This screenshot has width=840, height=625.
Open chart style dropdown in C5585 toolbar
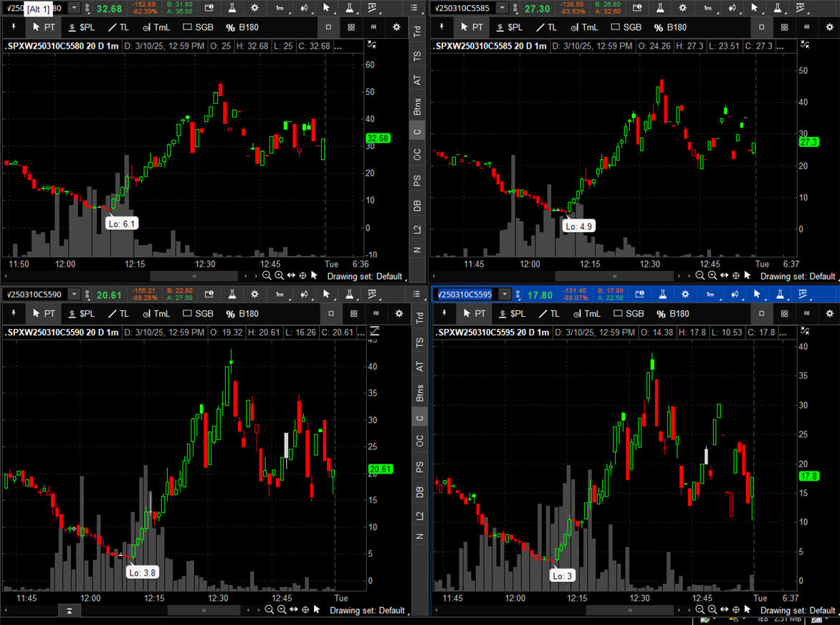[x=732, y=8]
